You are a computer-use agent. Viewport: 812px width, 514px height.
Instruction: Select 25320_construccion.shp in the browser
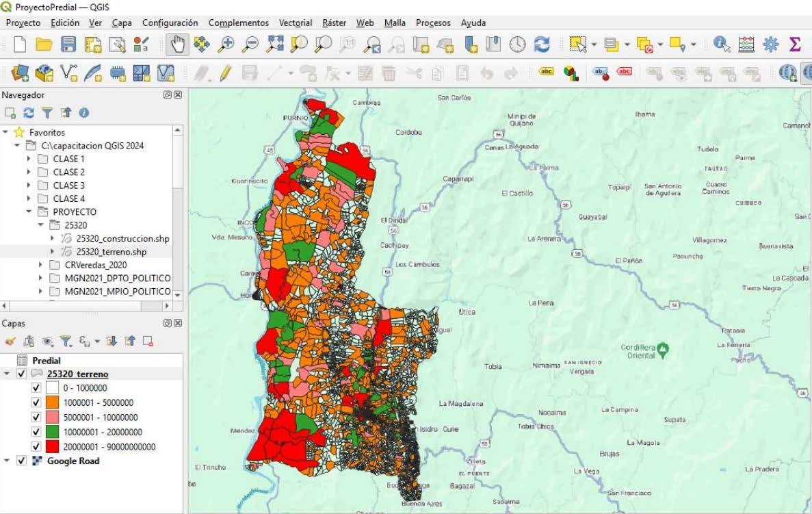[x=122, y=238]
